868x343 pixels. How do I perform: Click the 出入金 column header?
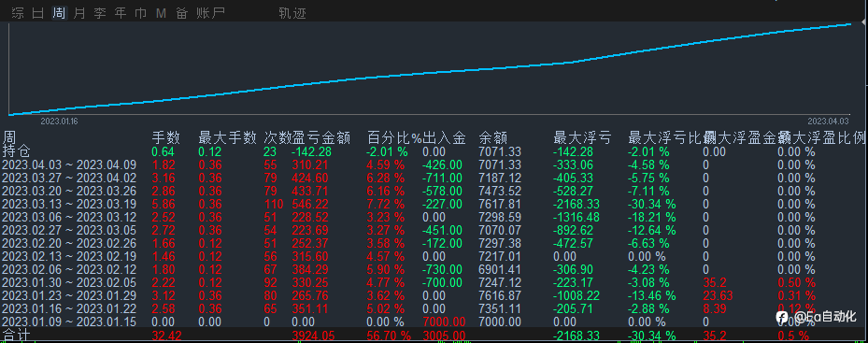[444, 137]
